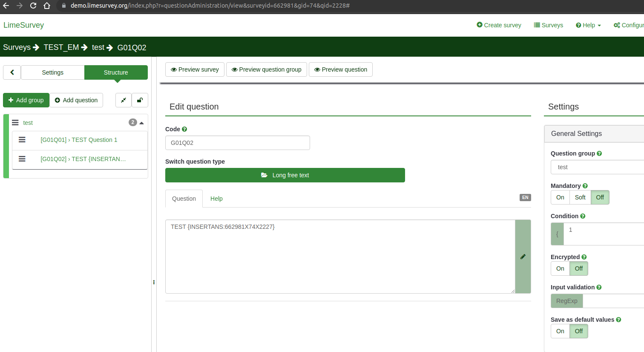The height and width of the screenshot is (352, 644).
Task: Collapse the test group caret
Action: 141,123
